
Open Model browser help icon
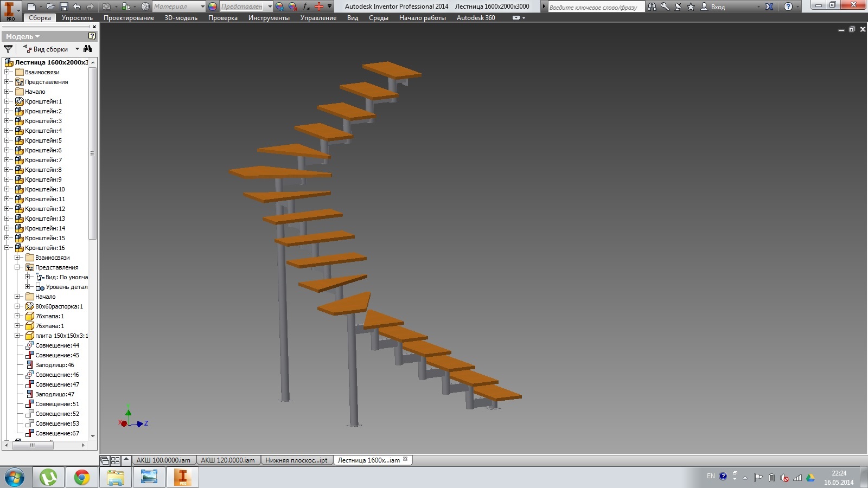(92, 36)
